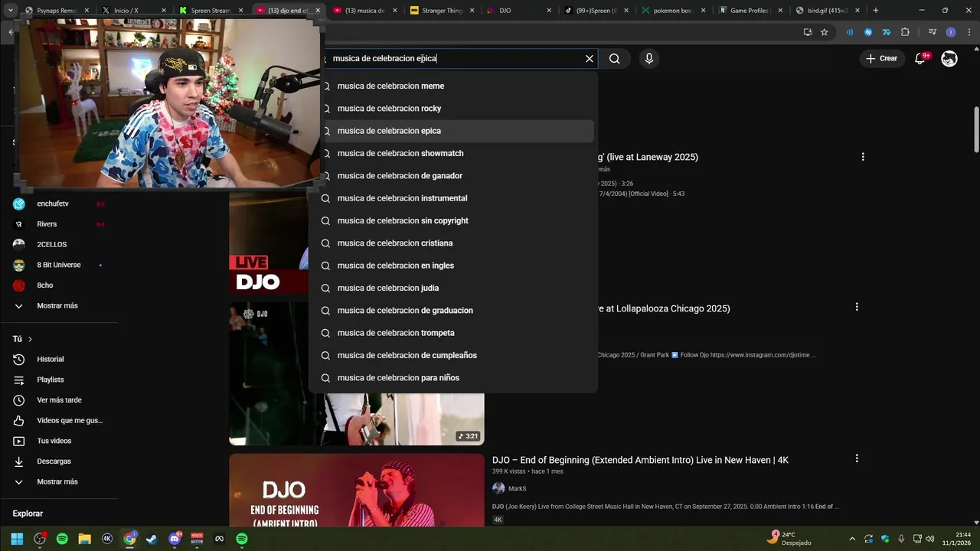Clear the YouTube search box text
Screen dimensions: 980x551
590,59
